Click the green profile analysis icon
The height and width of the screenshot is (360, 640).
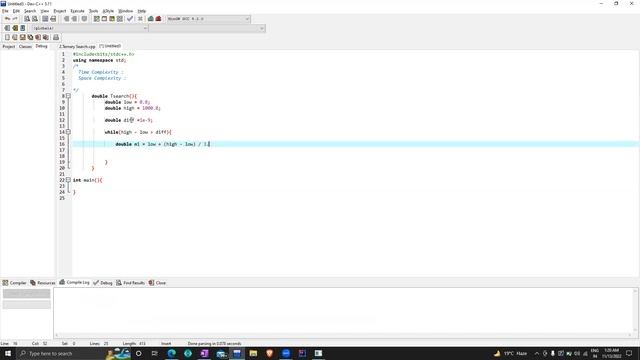[151, 19]
